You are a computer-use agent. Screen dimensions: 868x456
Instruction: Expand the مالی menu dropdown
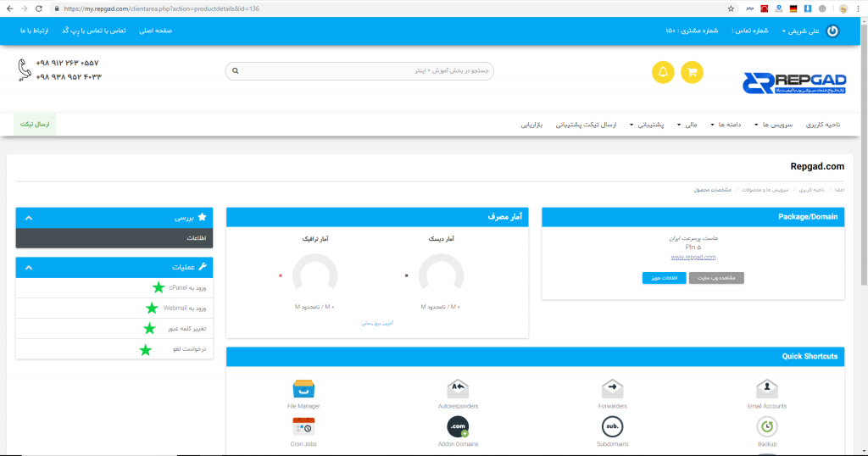coord(687,125)
